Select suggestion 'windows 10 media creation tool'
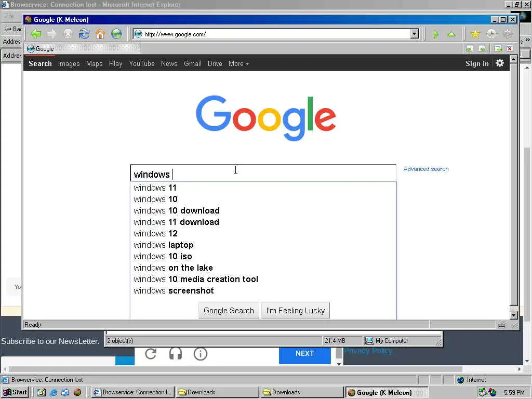 (x=263, y=279)
